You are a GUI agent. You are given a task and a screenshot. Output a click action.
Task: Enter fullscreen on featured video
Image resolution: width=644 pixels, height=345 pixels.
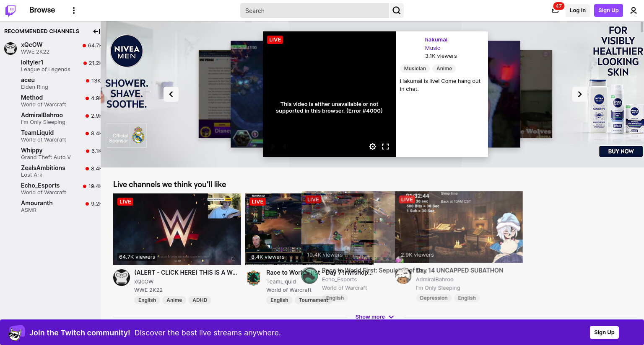pyautogui.click(x=385, y=147)
